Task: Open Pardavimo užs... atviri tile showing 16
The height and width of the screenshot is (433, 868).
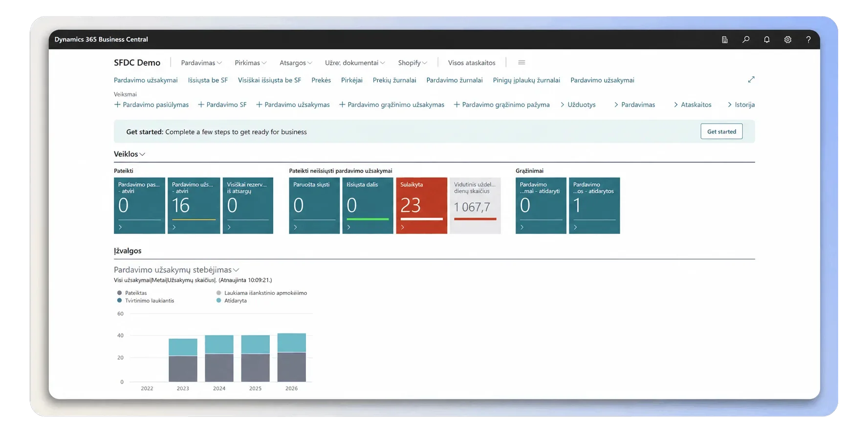Action: point(194,205)
